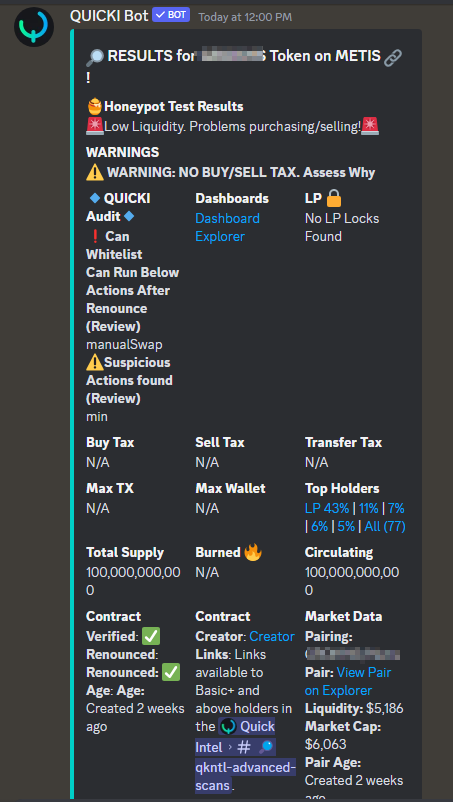Click the green checkmark beside Renounced
This screenshot has width=453, height=802.
(171, 673)
